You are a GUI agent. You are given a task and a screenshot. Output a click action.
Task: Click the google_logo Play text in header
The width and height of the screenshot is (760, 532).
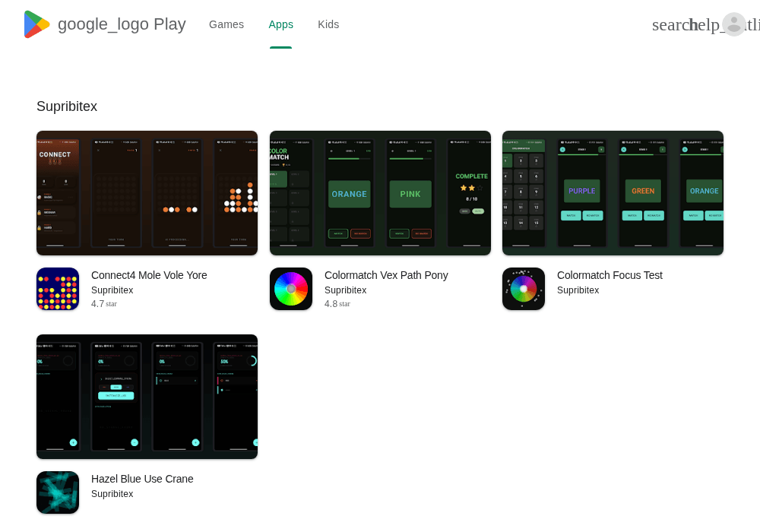pos(122,24)
